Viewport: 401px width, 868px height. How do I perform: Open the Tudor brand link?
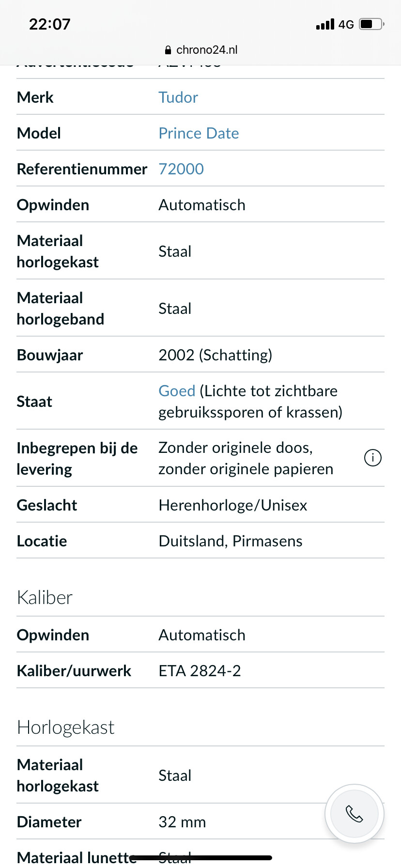178,97
